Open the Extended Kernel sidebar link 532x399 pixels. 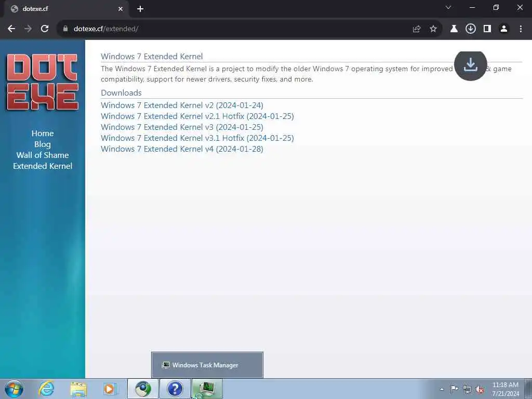43,166
